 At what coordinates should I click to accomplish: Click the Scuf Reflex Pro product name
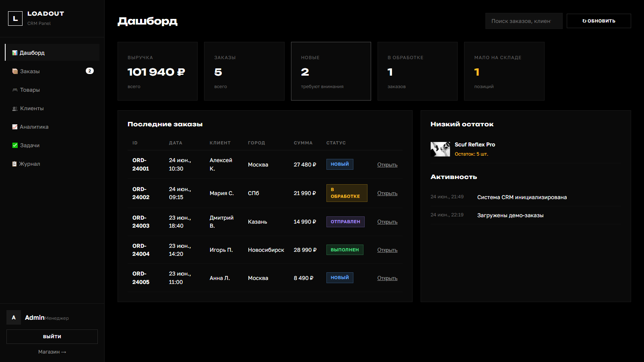475,144
